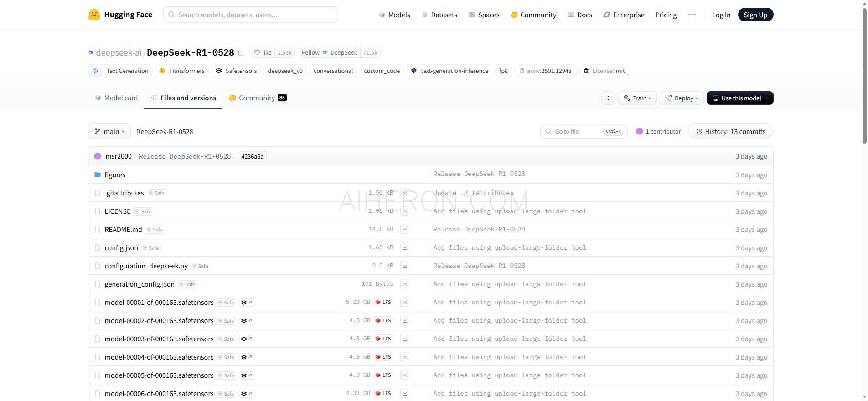
Task: Click the Hugging Face logo icon
Action: pos(94,15)
